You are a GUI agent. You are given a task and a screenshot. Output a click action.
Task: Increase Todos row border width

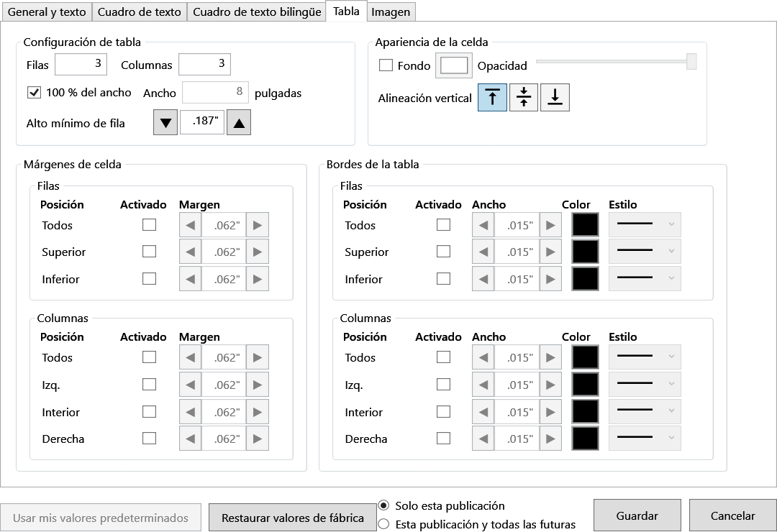point(550,226)
